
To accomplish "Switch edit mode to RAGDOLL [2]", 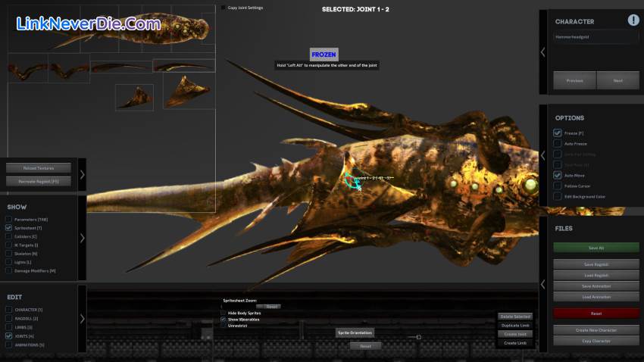I will pyautogui.click(x=8, y=319).
